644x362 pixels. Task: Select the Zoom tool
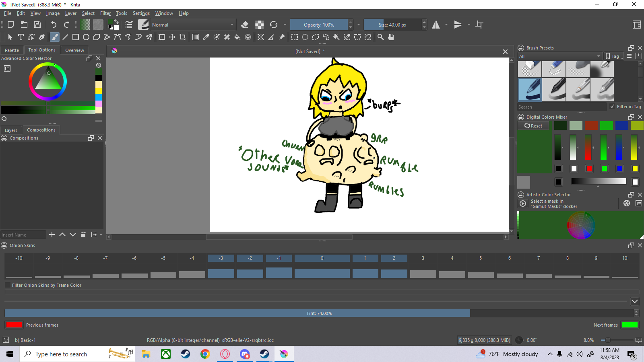380,37
